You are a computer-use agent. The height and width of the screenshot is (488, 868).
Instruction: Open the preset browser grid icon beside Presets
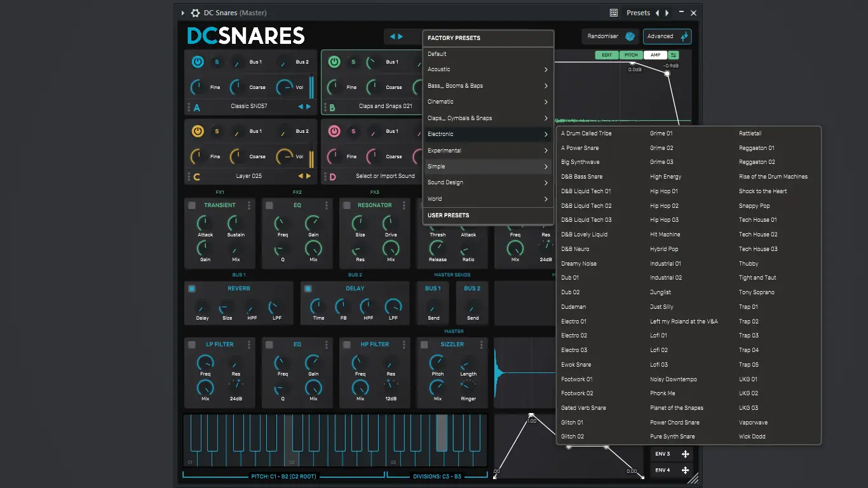pyautogui.click(x=614, y=13)
